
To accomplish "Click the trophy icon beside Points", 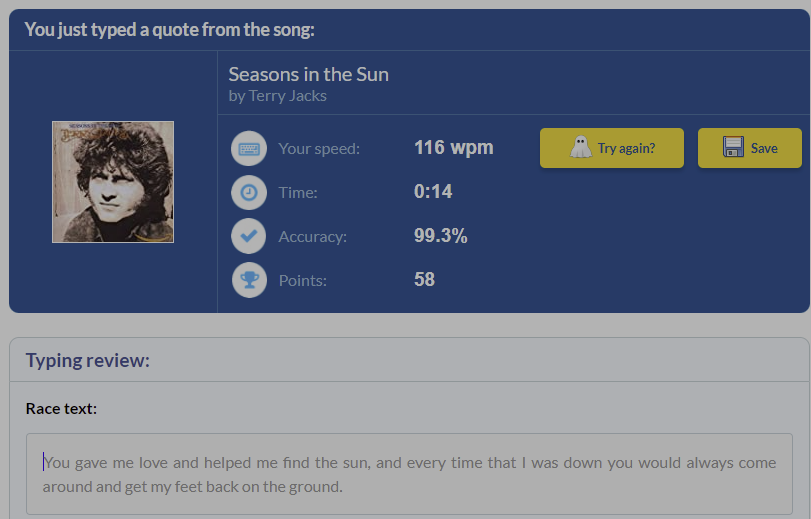I will point(249,280).
